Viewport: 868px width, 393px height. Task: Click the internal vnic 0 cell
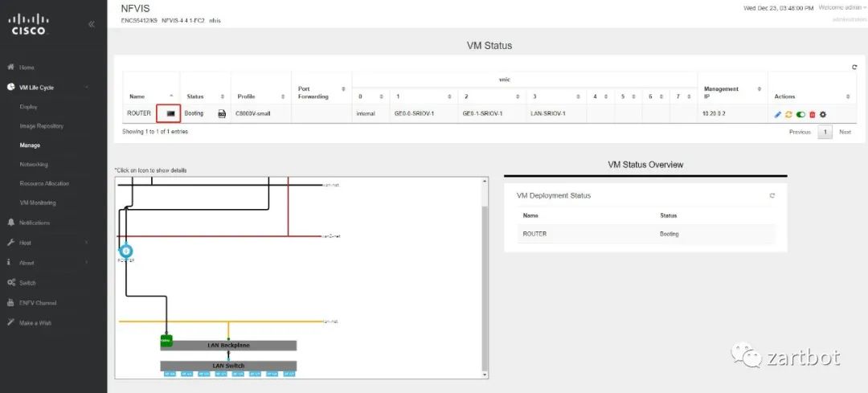tap(371, 113)
